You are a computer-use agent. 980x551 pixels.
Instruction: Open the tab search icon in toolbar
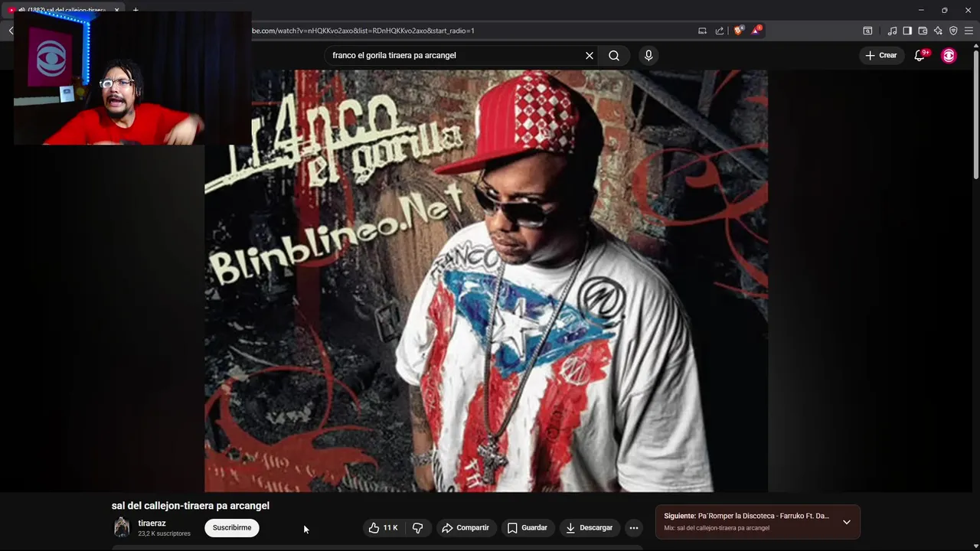[x=867, y=31]
